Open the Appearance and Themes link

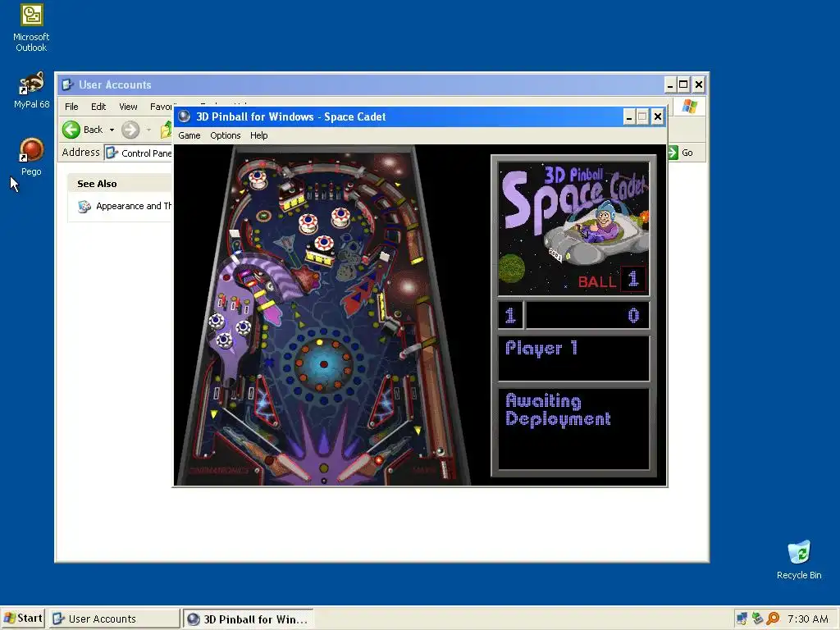coord(134,206)
